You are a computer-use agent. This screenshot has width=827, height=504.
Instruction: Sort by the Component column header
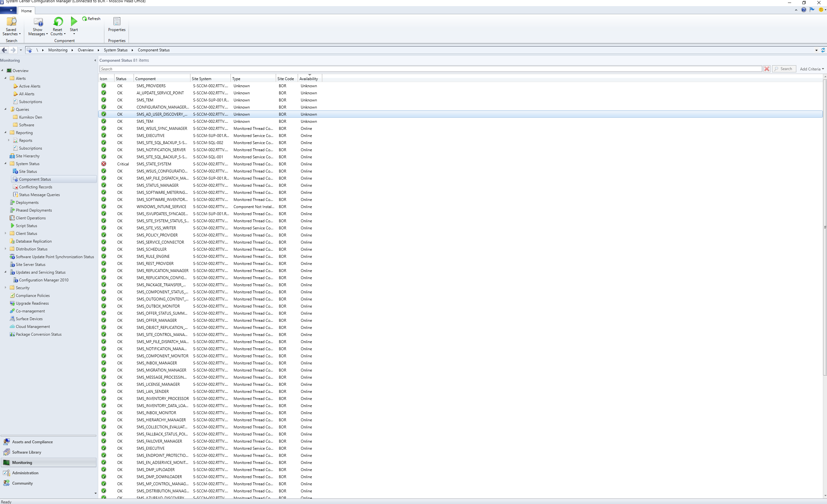162,79
